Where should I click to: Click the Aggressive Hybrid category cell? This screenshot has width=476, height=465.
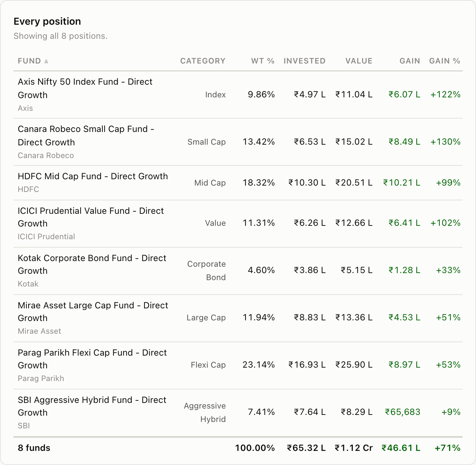[205, 412]
